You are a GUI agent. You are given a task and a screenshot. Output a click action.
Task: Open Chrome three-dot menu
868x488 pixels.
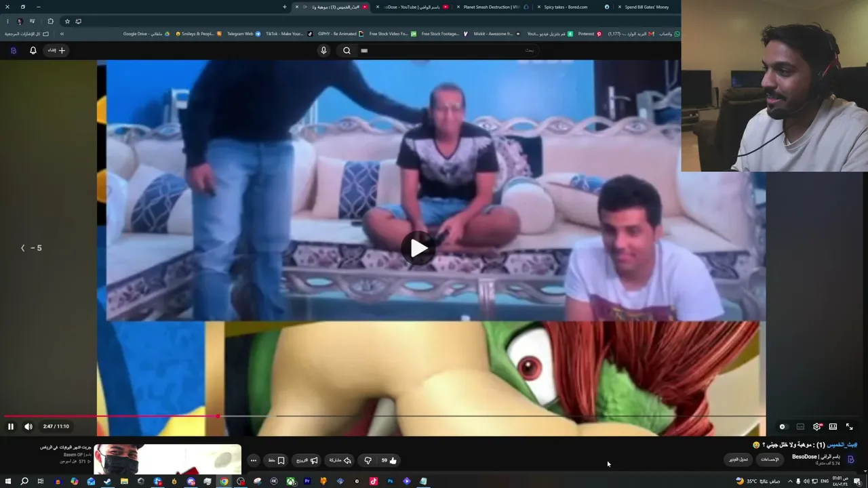coord(7,21)
